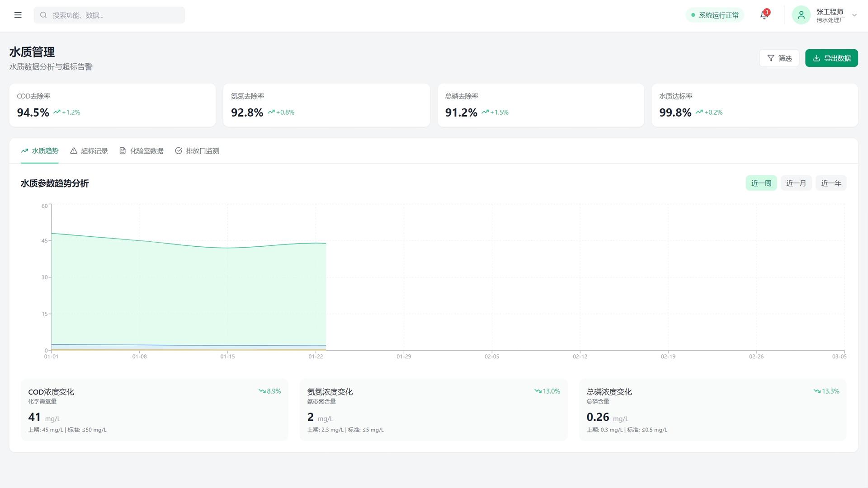Click the COD浓度变化 downward trend icon
Screen dimensions: 868x488
point(262,391)
